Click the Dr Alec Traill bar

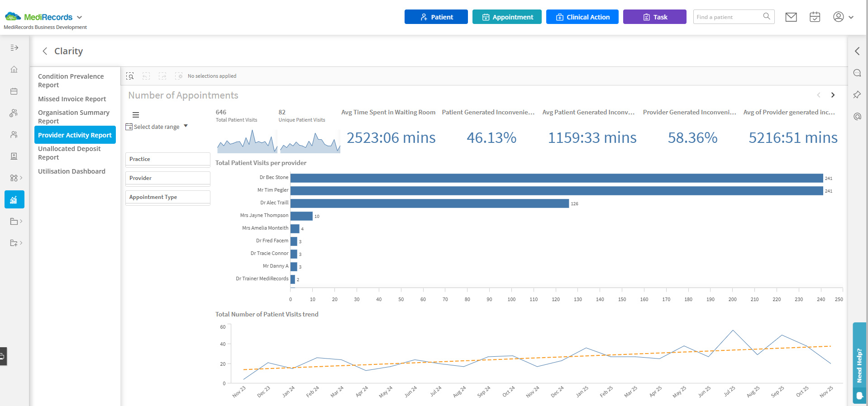click(x=429, y=203)
